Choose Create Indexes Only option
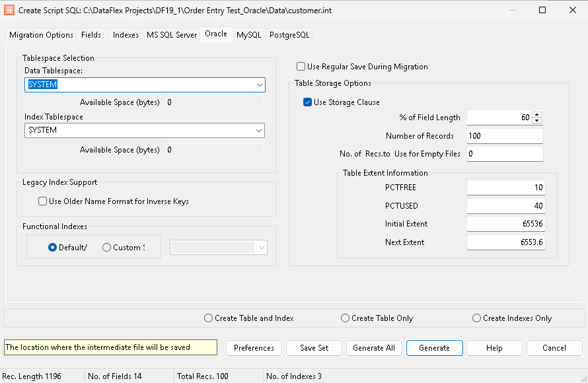Viewport: 588px width, 383px height. tap(476, 318)
